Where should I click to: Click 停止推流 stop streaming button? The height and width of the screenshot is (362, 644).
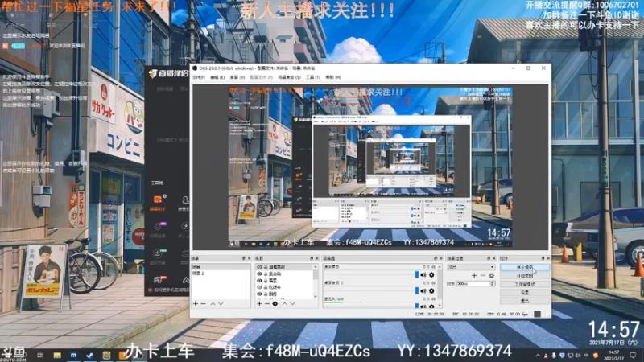point(525,267)
